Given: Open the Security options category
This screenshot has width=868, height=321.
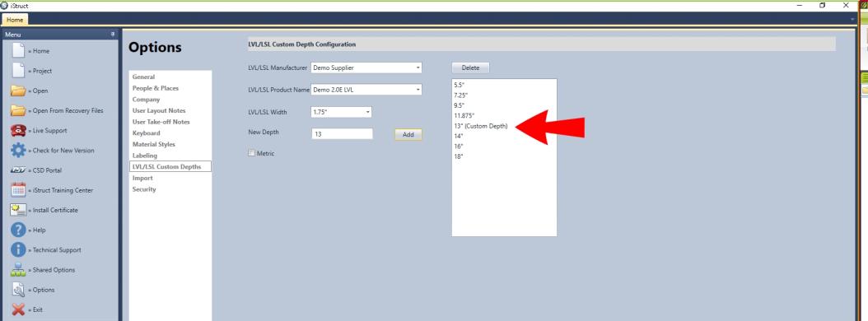Looking at the screenshot, I should [144, 189].
